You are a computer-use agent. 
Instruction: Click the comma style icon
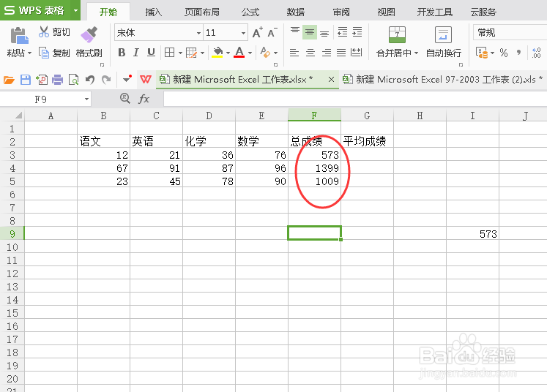518,53
